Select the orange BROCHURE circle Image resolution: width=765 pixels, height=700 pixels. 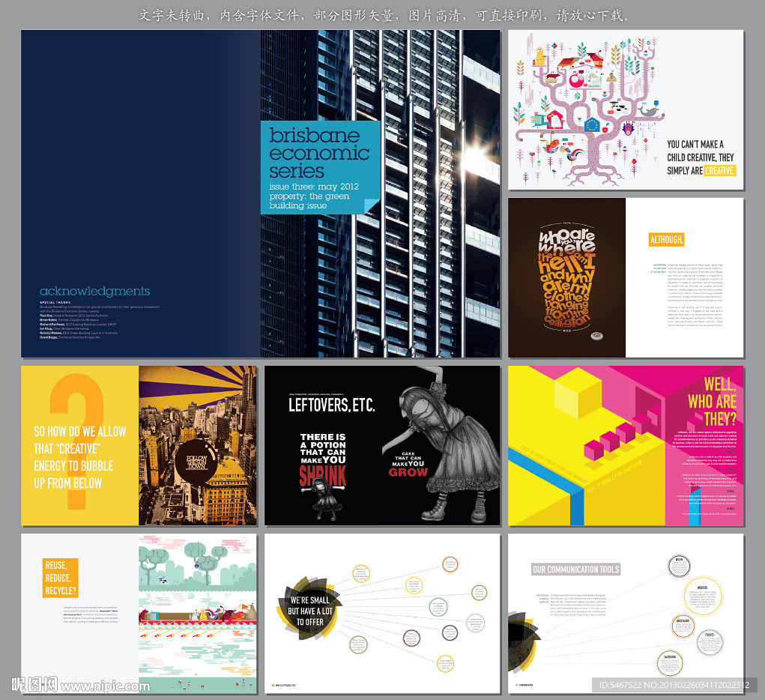click(x=683, y=627)
